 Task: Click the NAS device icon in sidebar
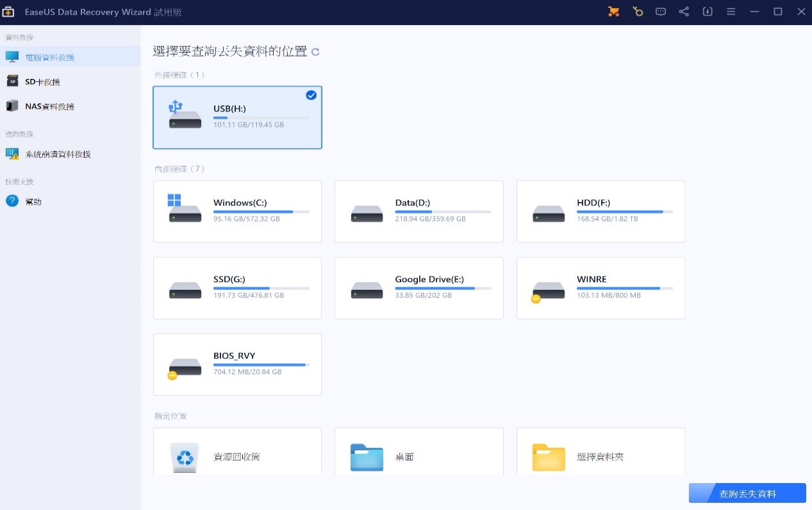[x=12, y=106]
